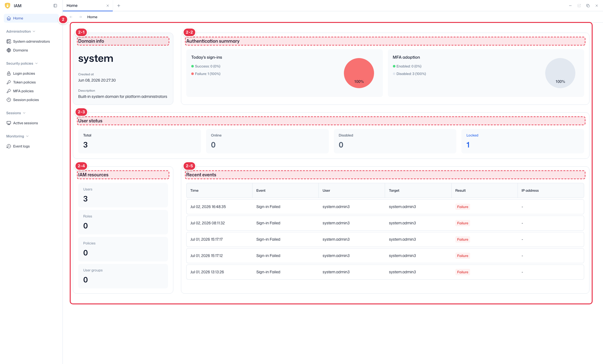Click the Result column header
Screen dimensions: 603x364
coord(484,190)
